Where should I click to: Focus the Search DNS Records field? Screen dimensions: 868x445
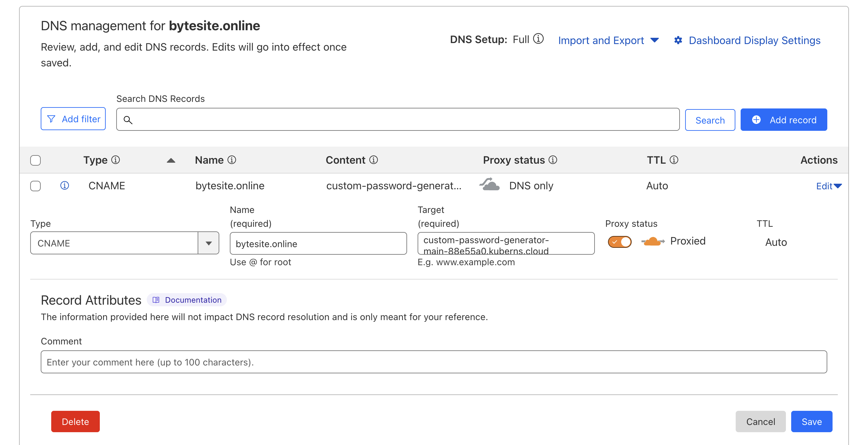pyautogui.click(x=398, y=119)
